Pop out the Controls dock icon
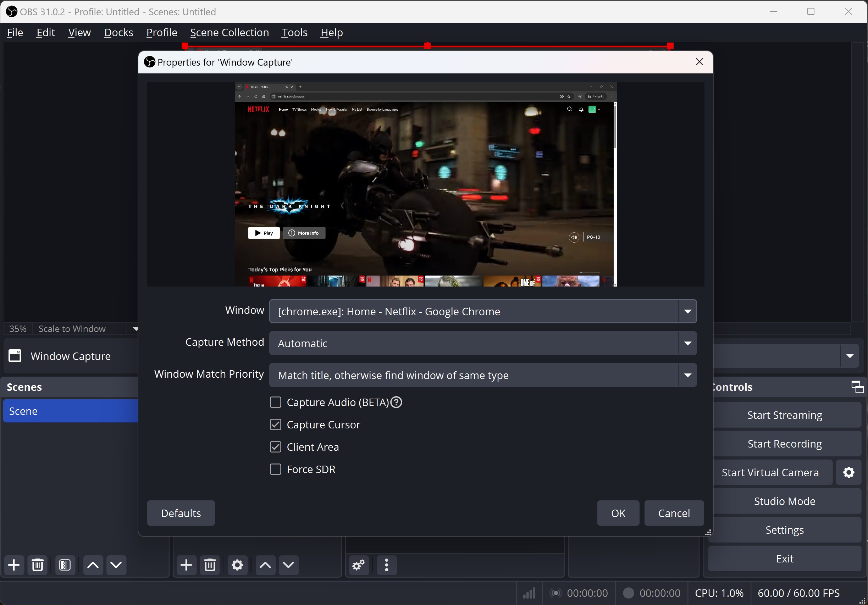 coord(857,387)
